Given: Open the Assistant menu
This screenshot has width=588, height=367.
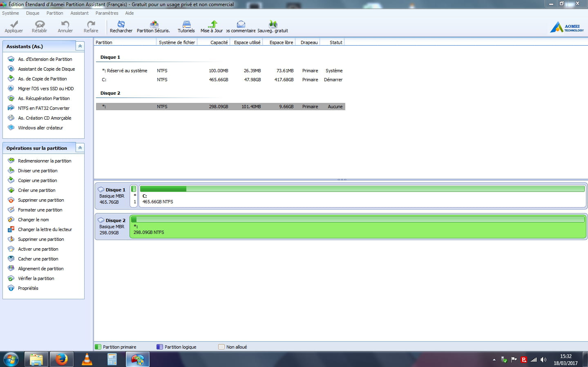Looking at the screenshot, I should point(79,13).
